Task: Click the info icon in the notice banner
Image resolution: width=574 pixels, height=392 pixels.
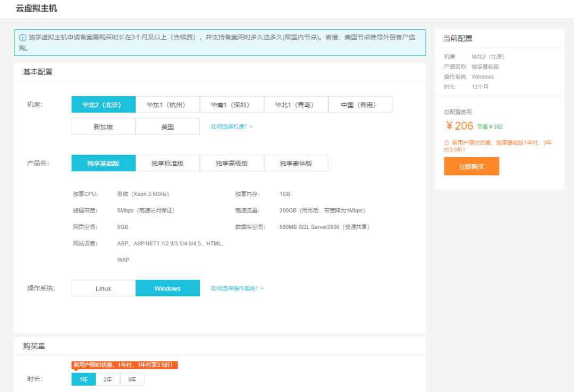Action: point(22,37)
